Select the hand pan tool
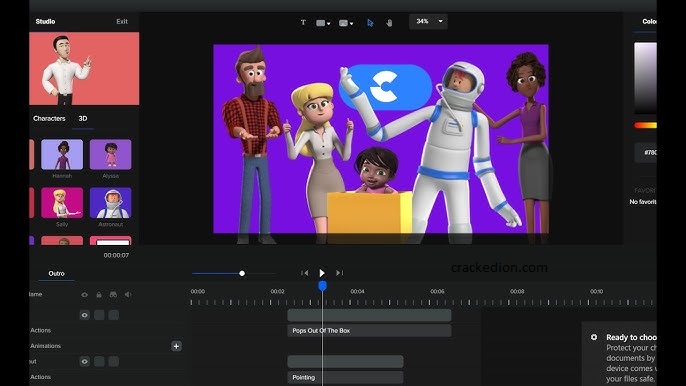This screenshot has height=386, width=686. [389, 23]
